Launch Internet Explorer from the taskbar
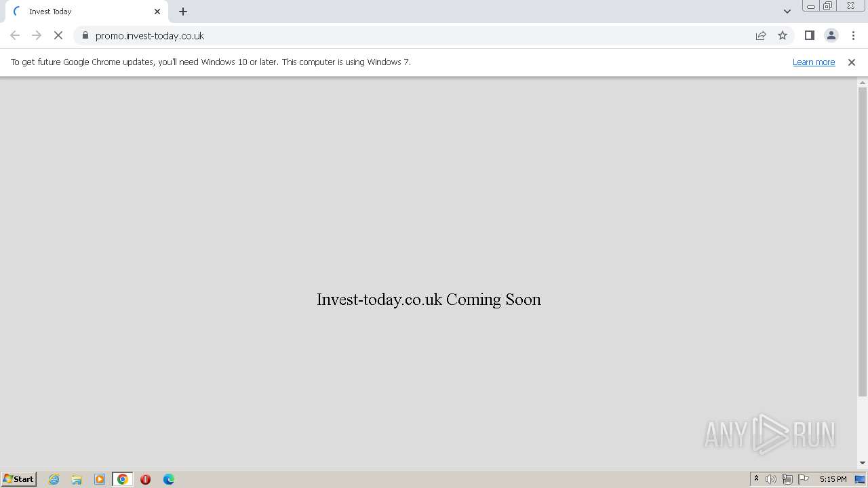The height and width of the screenshot is (488, 868). (54, 479)
